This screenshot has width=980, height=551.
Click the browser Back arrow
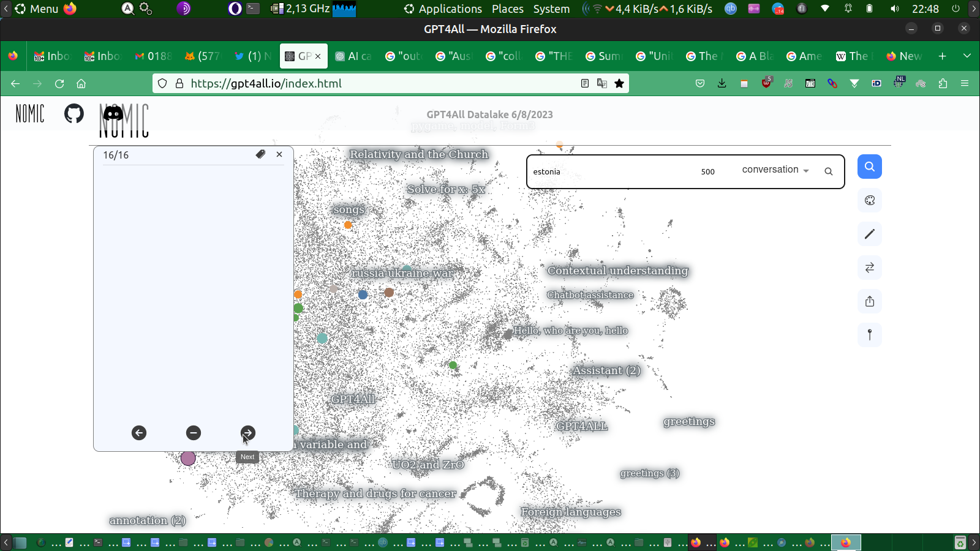15,83
